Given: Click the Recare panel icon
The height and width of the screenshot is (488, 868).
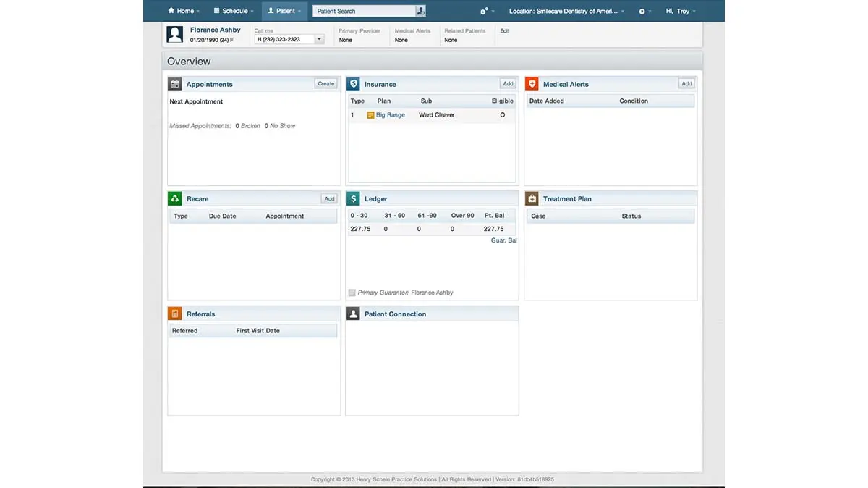Looking at the screenshot, I should point(174,198).
